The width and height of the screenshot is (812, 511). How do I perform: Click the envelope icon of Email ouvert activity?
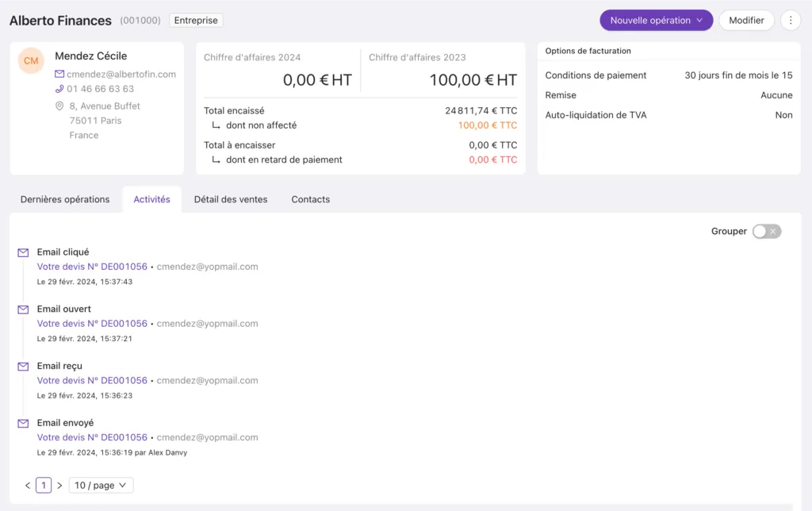[x=23, y=309]
